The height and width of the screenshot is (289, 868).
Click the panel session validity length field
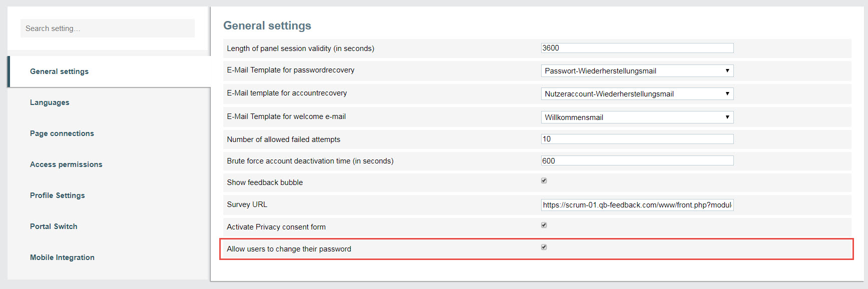[637, 48]
